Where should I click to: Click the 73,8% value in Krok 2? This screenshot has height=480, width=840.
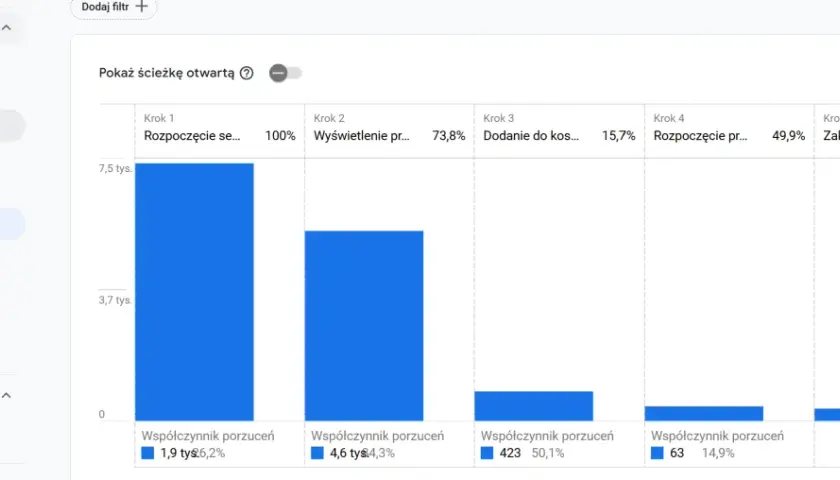coord(448,136)
